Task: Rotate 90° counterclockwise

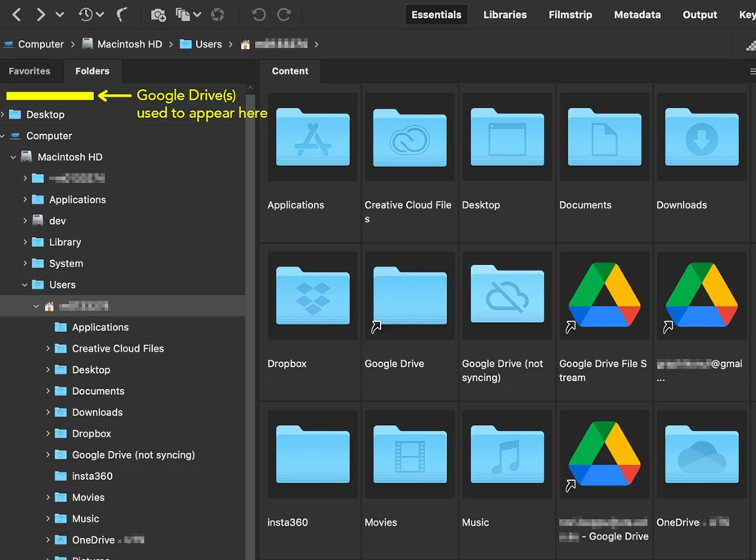Action: tap(258, 15)
